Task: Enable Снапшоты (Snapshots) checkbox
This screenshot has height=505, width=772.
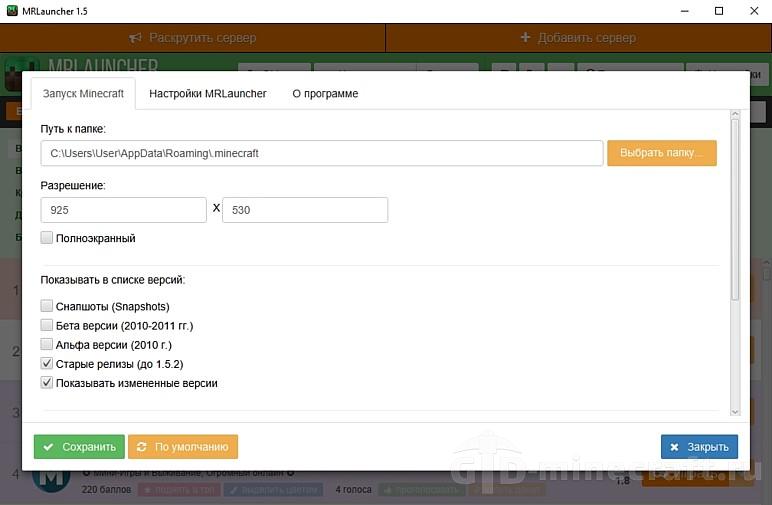Action: click(47, 306)
